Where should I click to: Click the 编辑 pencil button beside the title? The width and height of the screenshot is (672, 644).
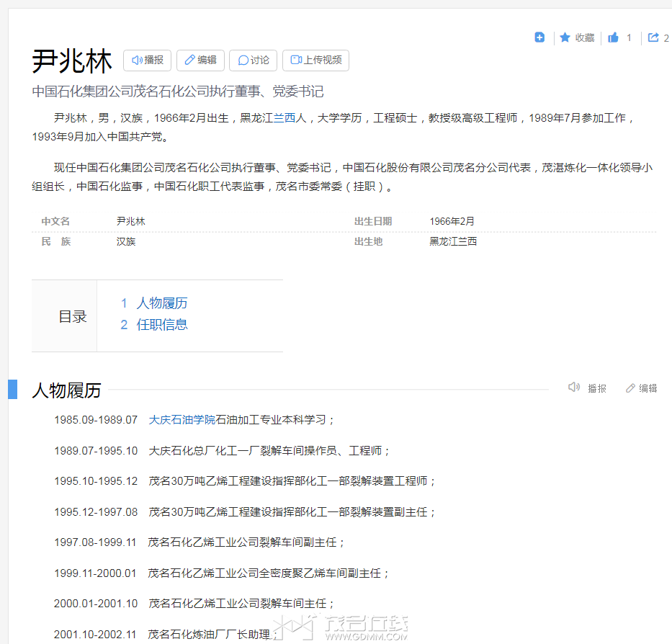coord(200,60)
